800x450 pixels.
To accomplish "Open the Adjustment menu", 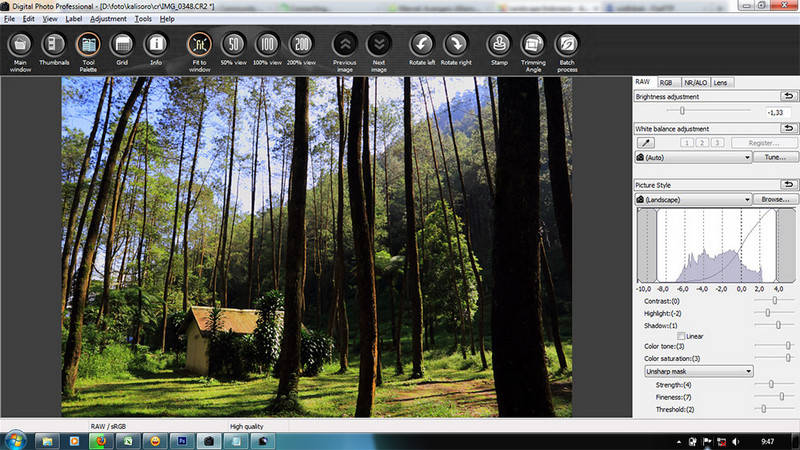I will (108, 19).
